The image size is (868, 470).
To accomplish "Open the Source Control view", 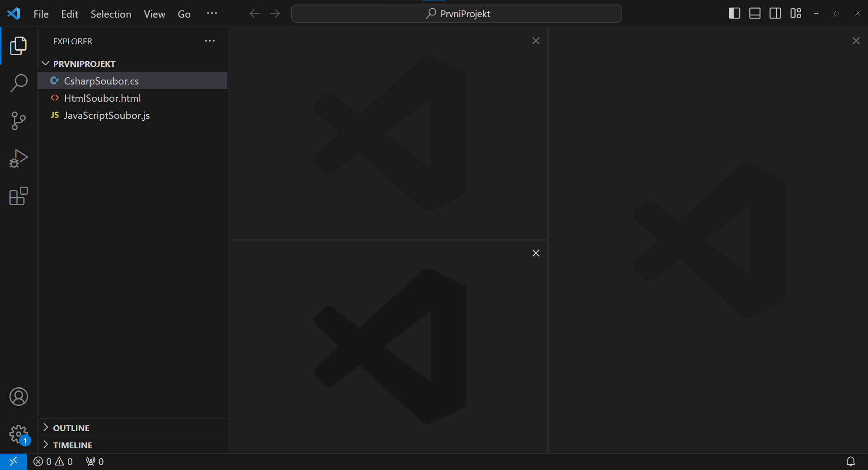I will 18,121.
